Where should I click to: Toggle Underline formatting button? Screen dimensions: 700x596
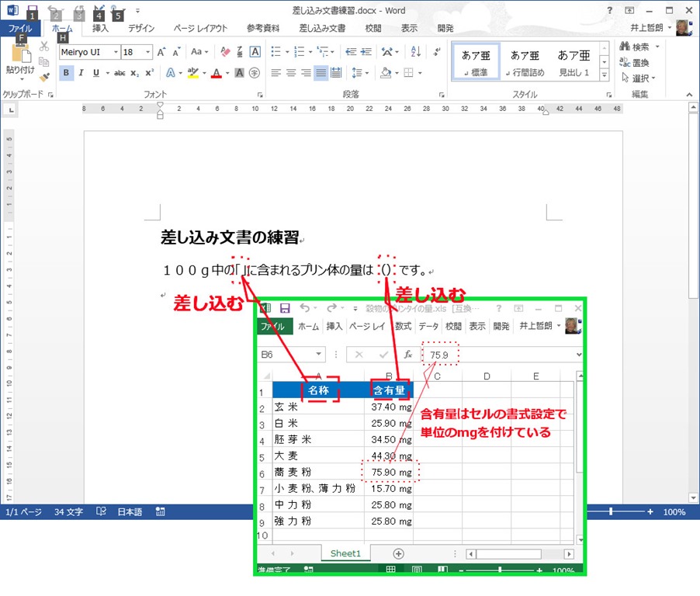point(96,73)
